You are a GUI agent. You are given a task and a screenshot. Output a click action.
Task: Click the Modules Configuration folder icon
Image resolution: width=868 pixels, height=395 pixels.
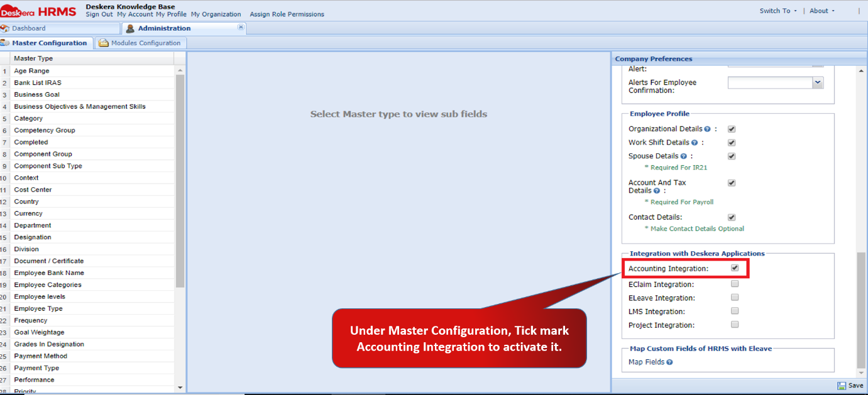(102, 43)
